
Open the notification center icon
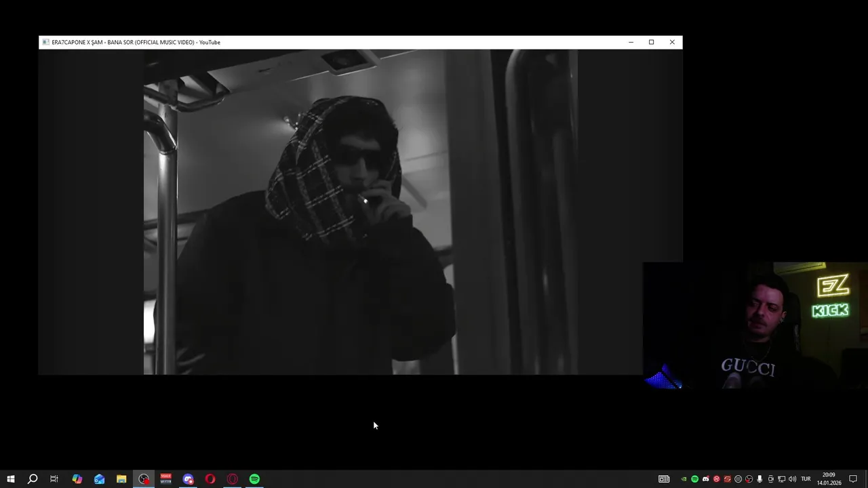[853, 479]
